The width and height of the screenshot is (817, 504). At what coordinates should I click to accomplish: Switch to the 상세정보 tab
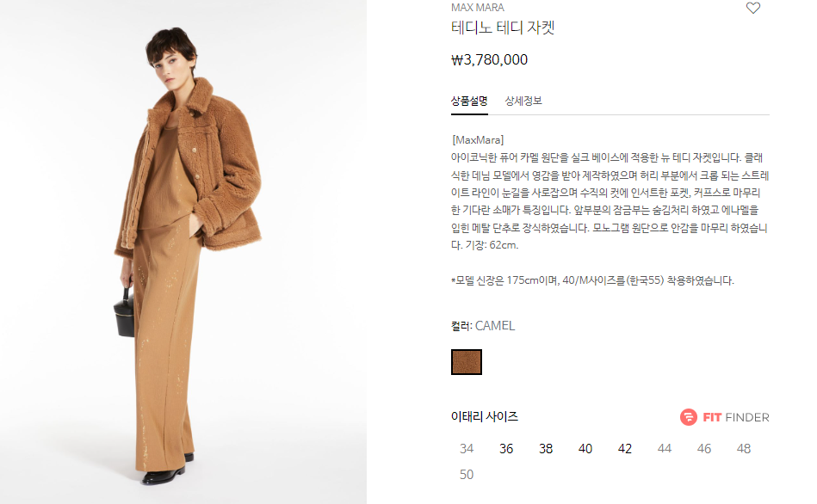[523, 101]
